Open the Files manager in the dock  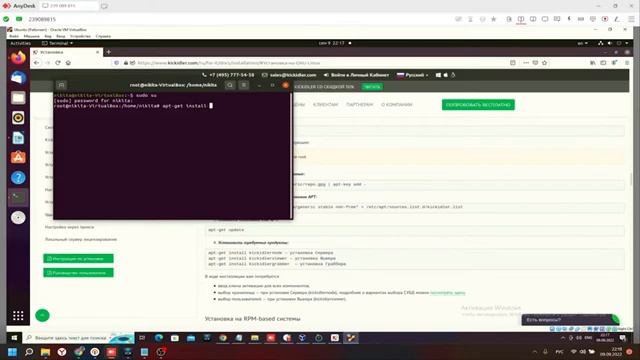[18, 98]
